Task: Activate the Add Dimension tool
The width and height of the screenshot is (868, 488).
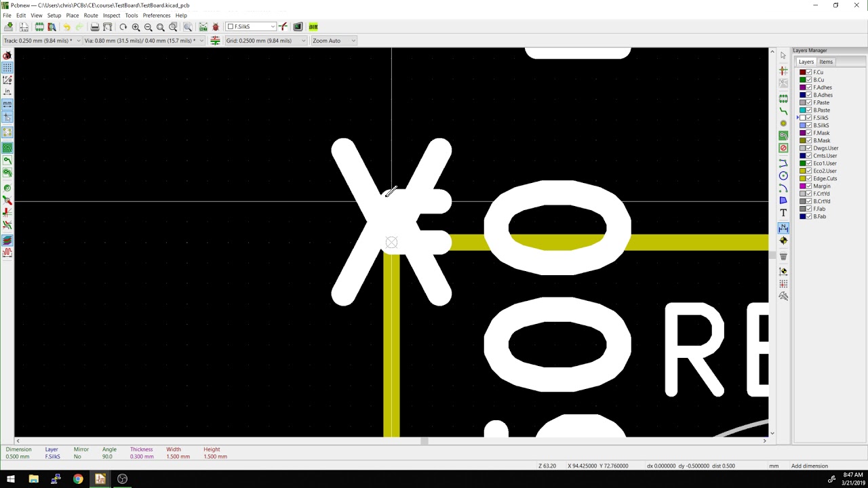Action: click(x=783, y=228)
